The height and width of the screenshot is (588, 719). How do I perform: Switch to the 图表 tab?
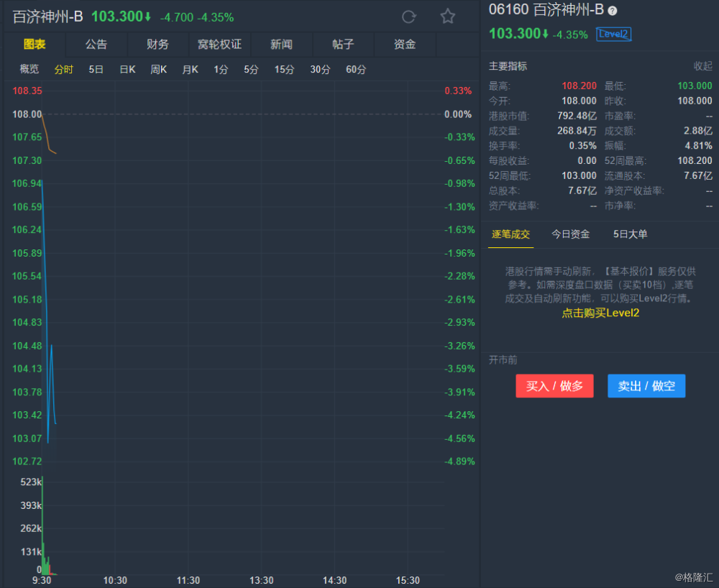click(x=35, y=45)
